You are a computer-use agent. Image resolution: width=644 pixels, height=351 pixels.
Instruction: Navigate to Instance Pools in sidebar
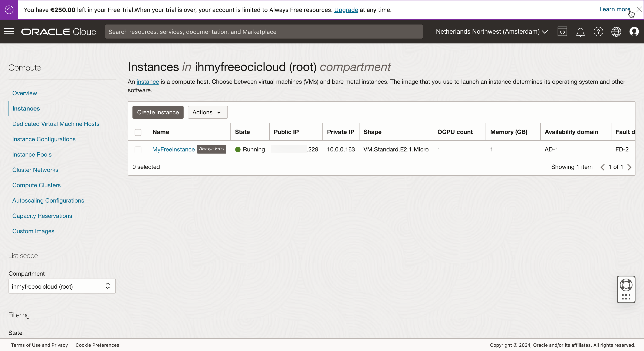(x=32, y=154)
